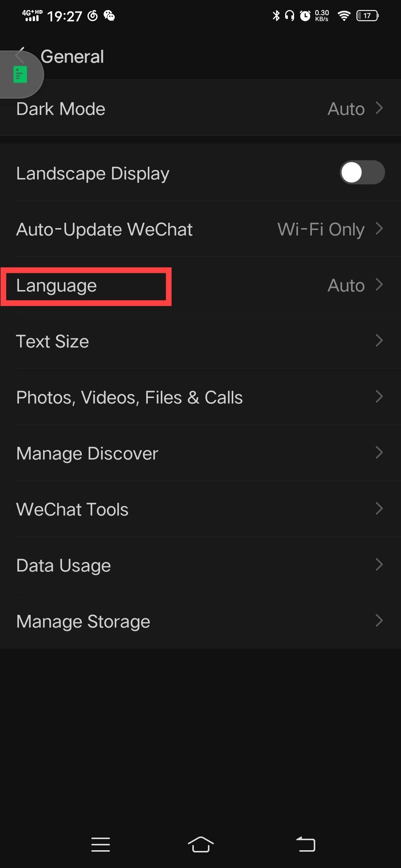
Task: Tap the alarm clock status icon
Action: point(305,16)
